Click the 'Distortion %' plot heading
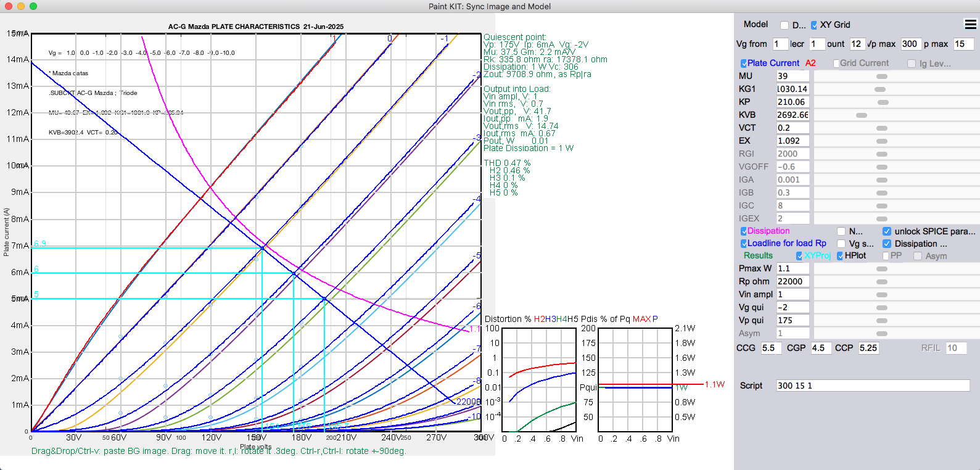 508,319
